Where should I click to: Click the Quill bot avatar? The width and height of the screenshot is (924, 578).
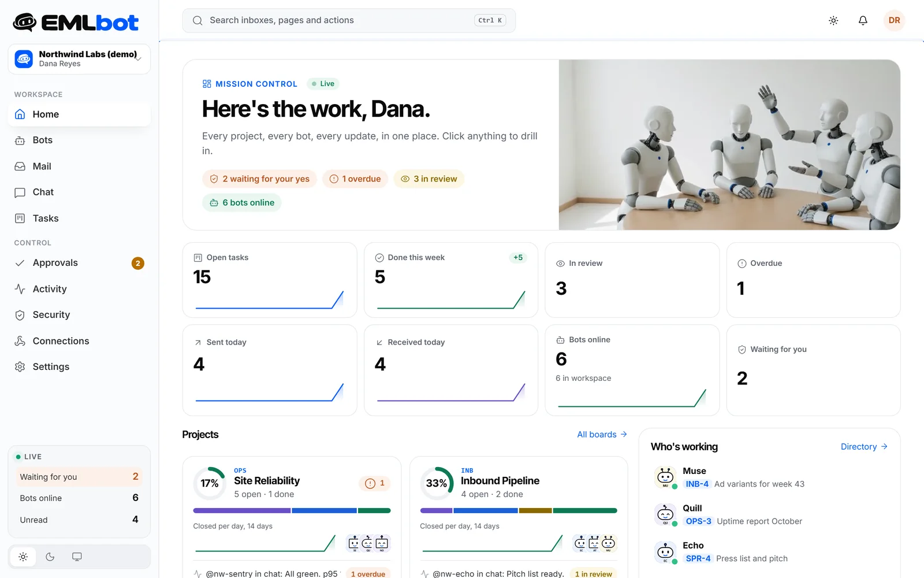pyautogui.click(x=665, y=514)
